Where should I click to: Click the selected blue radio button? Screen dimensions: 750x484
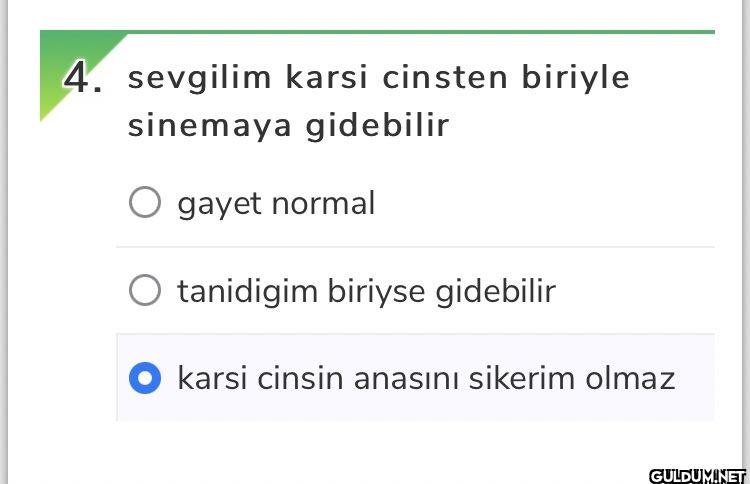pos(145,379)
